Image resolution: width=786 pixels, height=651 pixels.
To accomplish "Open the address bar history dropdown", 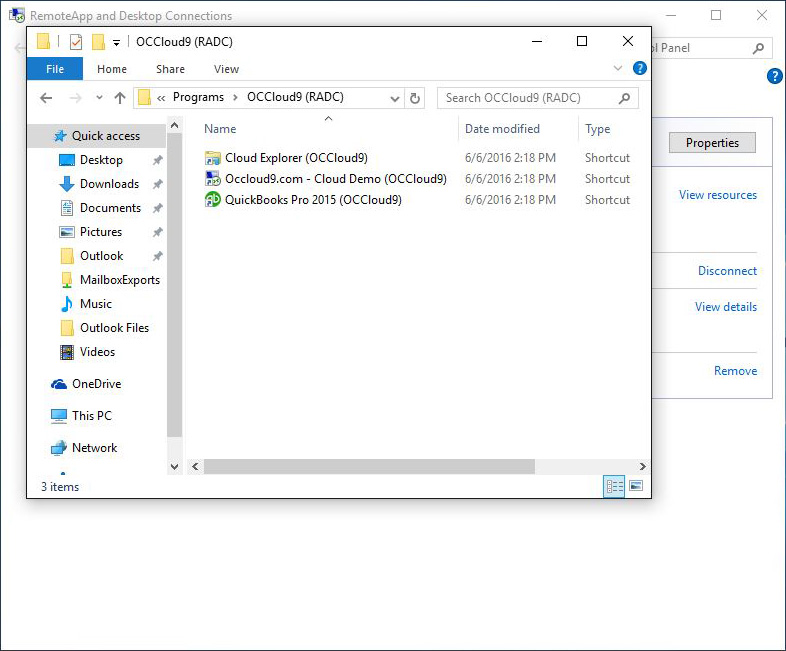I will click(x=395, y=98).
